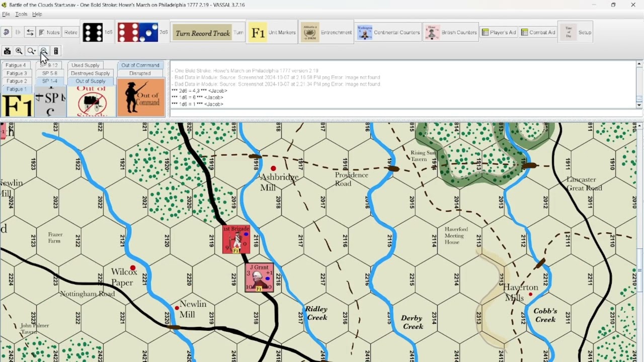Switch to the SP 5-8 tab
The image size is (644, 362).
(50, 73)
